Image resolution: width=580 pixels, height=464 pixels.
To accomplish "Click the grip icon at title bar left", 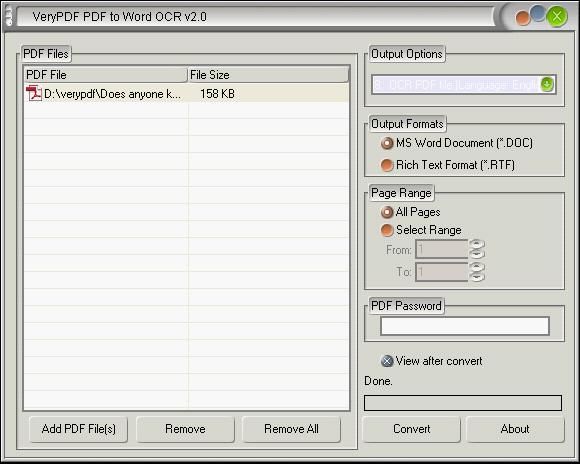I will pos(9,16).
